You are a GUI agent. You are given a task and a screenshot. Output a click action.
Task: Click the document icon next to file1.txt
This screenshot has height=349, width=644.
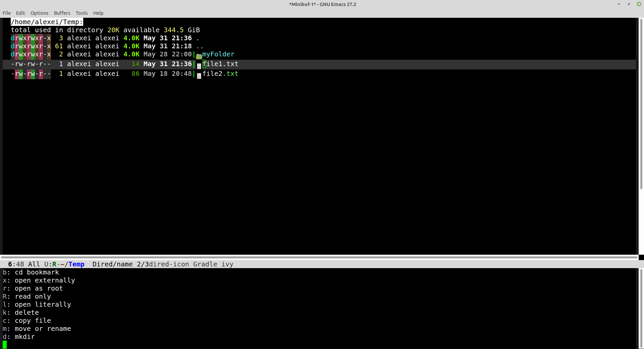coord(199,65)
